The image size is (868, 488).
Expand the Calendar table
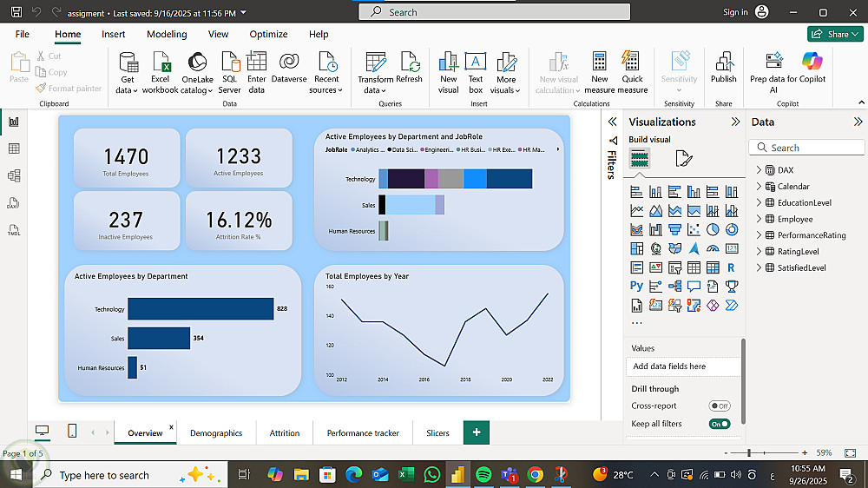(x=759, y=186)
